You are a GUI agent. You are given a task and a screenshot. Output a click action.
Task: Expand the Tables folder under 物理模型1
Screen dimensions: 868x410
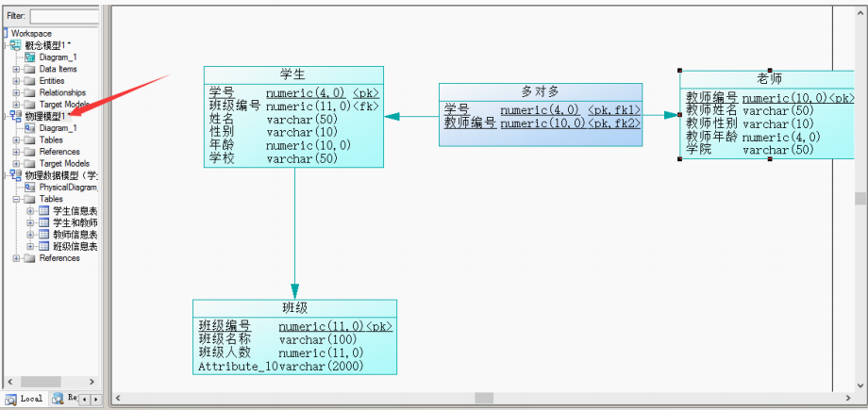tap(16, 140)
